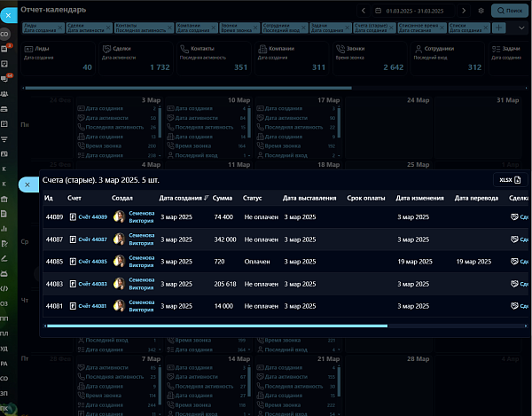Sort by the Дата создания column header
The width and height of the screenshot is (532, 416).
click(x=184, y=198)
